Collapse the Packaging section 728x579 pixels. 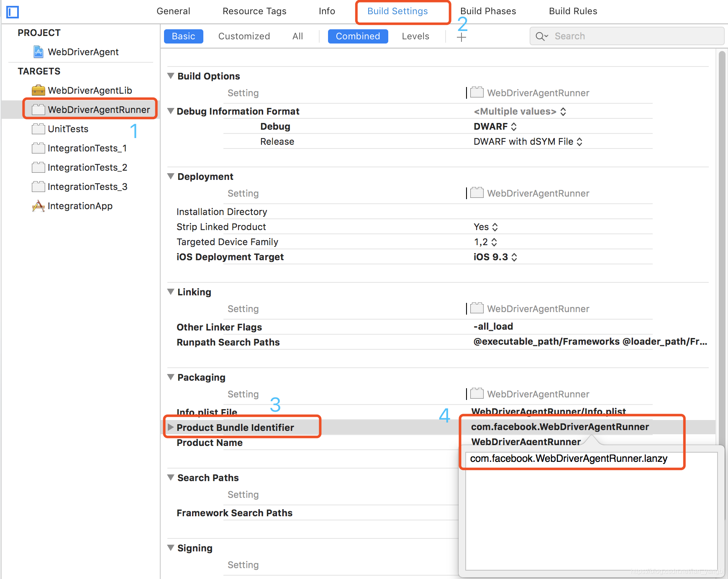click(171, 377)
